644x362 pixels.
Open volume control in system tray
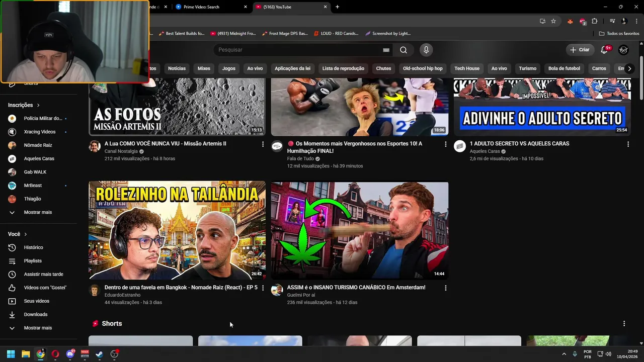(x=609, y=354)
